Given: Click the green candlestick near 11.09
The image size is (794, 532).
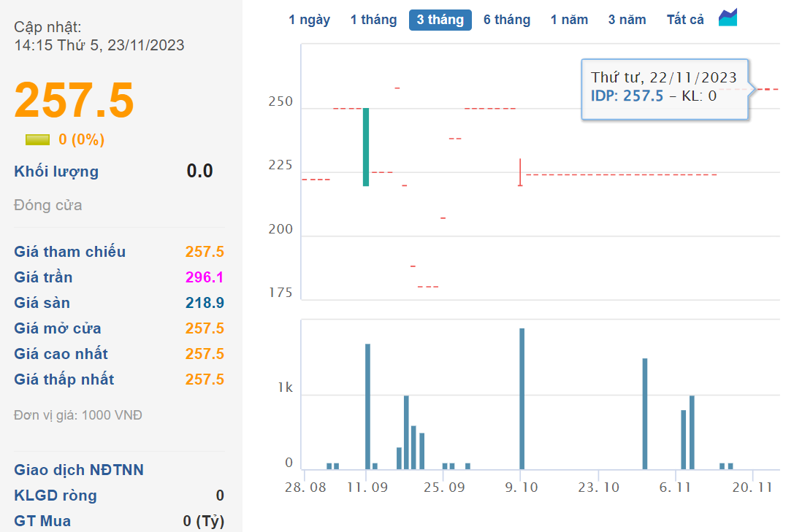Looking at the screenshot, I should tap(366, 147).
